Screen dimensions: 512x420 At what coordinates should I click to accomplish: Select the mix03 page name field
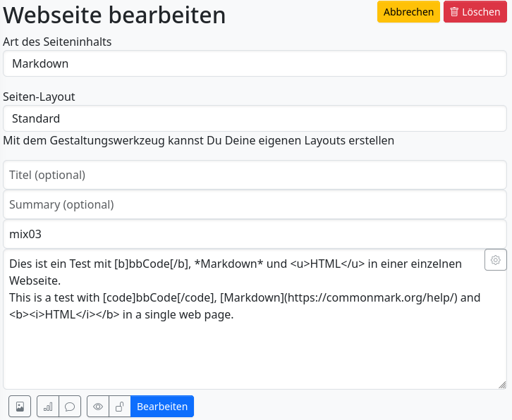point(255,234)
